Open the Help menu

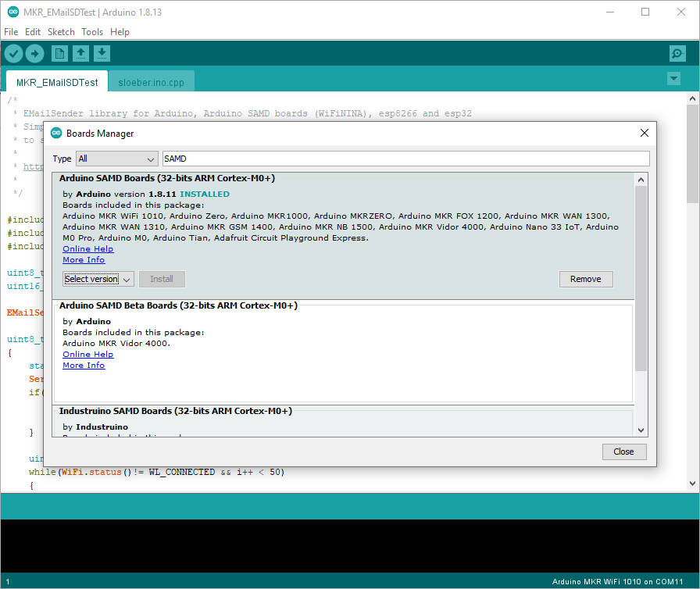click(x=120, y=32)
